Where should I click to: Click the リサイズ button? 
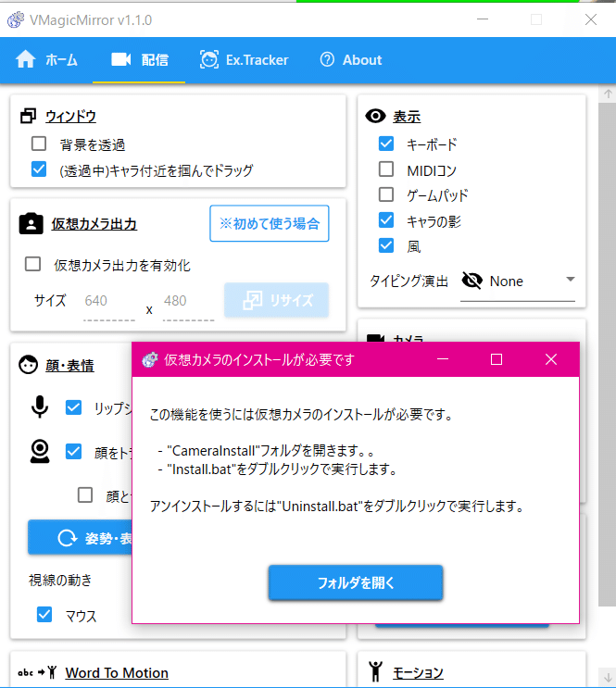coord(276,300)
